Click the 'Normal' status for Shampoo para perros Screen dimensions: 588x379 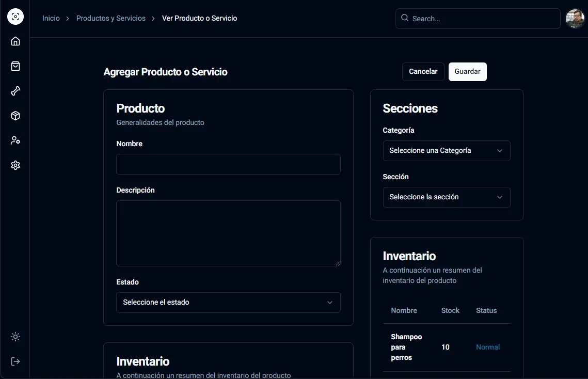click(487, 346)
